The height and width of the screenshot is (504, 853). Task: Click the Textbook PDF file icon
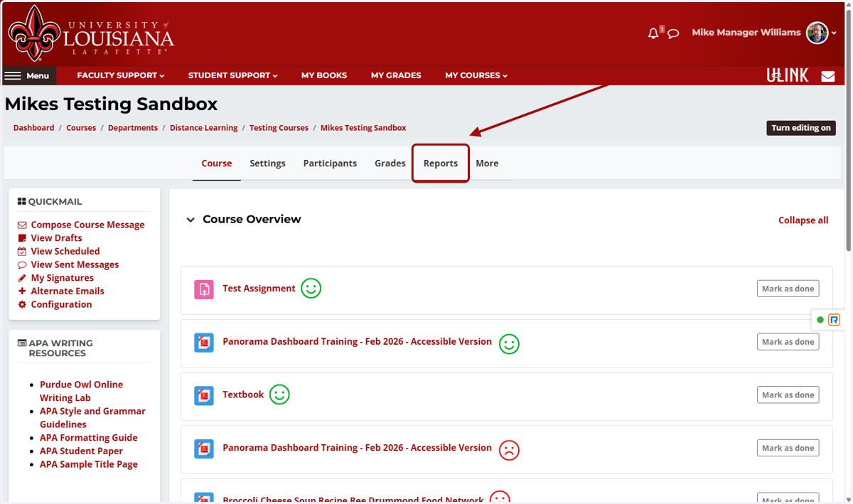pos(204,395)
